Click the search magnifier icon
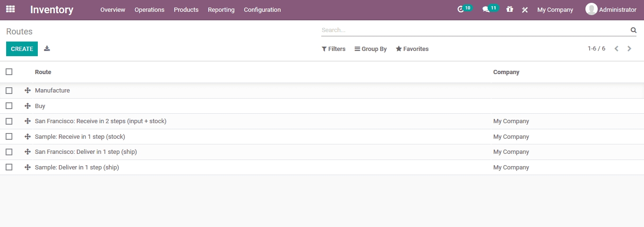Screen dimensions: 644x227 634,30
